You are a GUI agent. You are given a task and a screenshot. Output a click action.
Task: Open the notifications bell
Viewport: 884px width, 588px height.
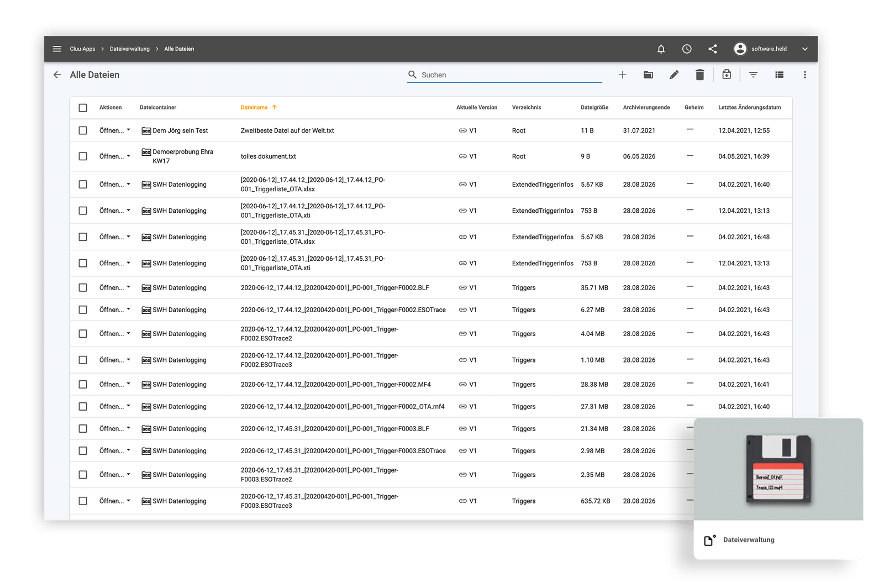[661, 49]
